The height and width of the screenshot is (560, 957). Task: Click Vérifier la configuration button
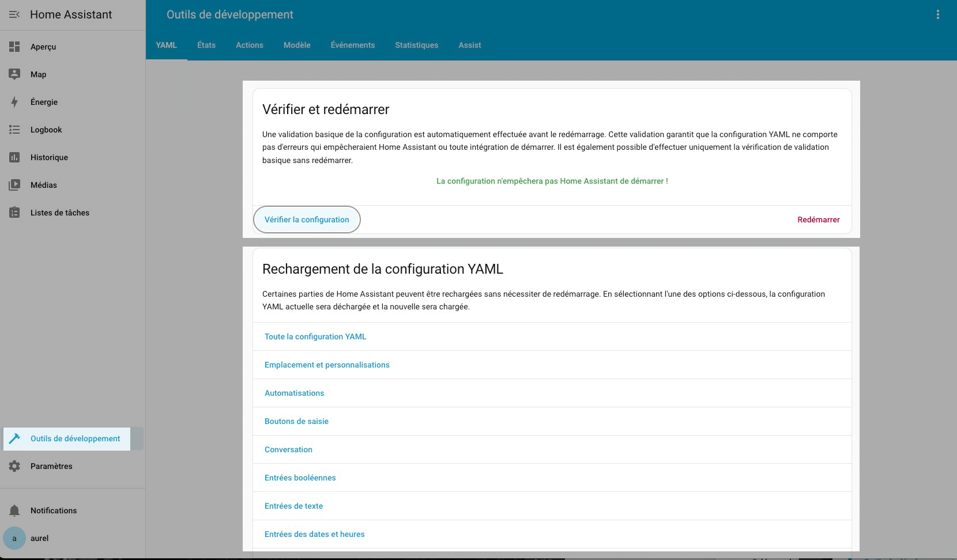pyautogui.click(x=307, y=220)
